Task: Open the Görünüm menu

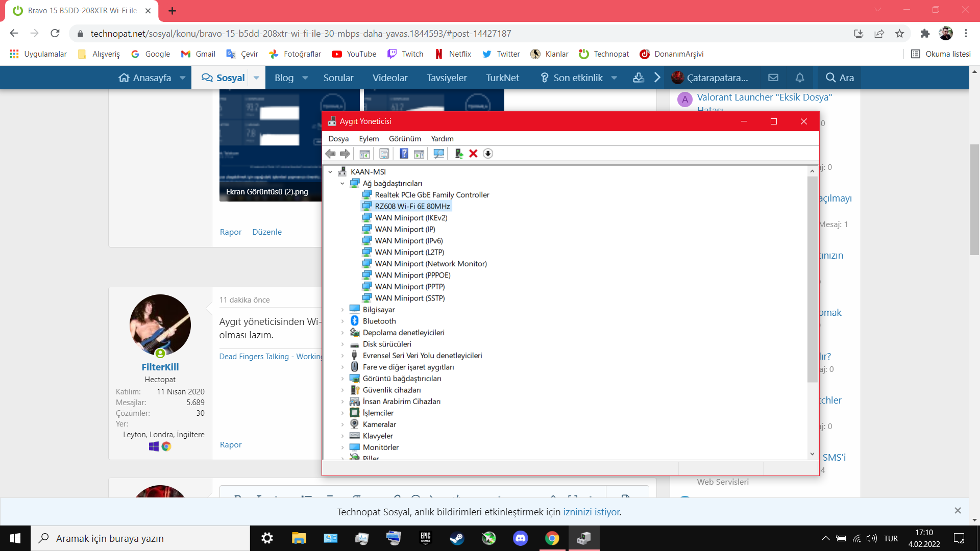Action: point(405,139)
